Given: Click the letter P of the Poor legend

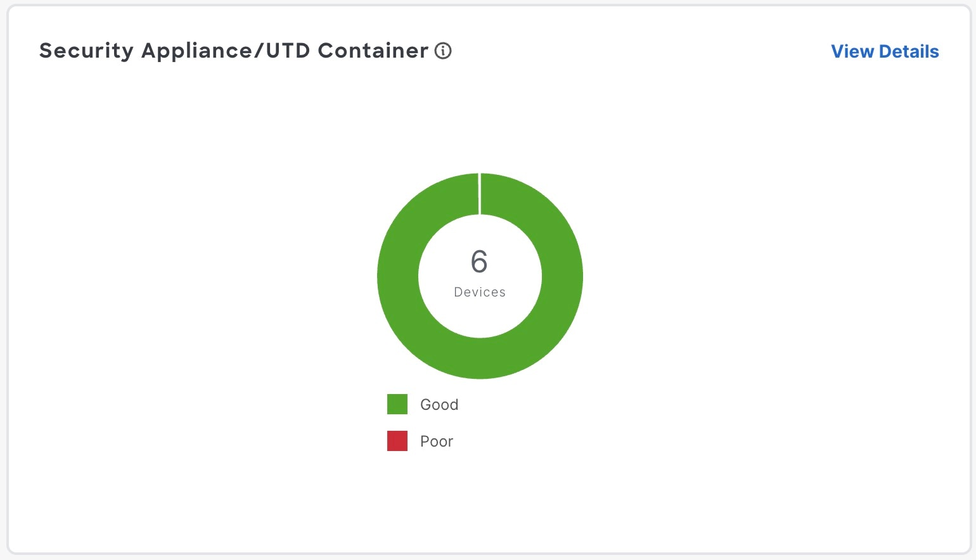Looking at the screenshot, I should [x=425, y=442].
